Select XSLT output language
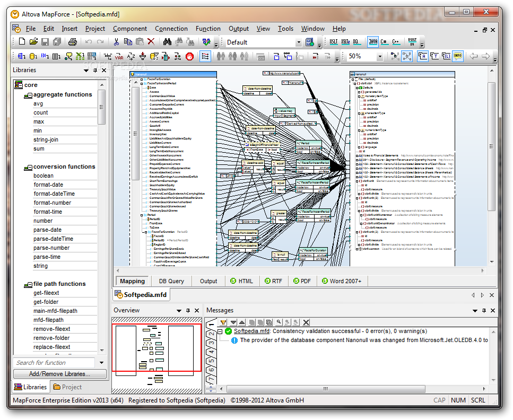 [x=334, y=41]
